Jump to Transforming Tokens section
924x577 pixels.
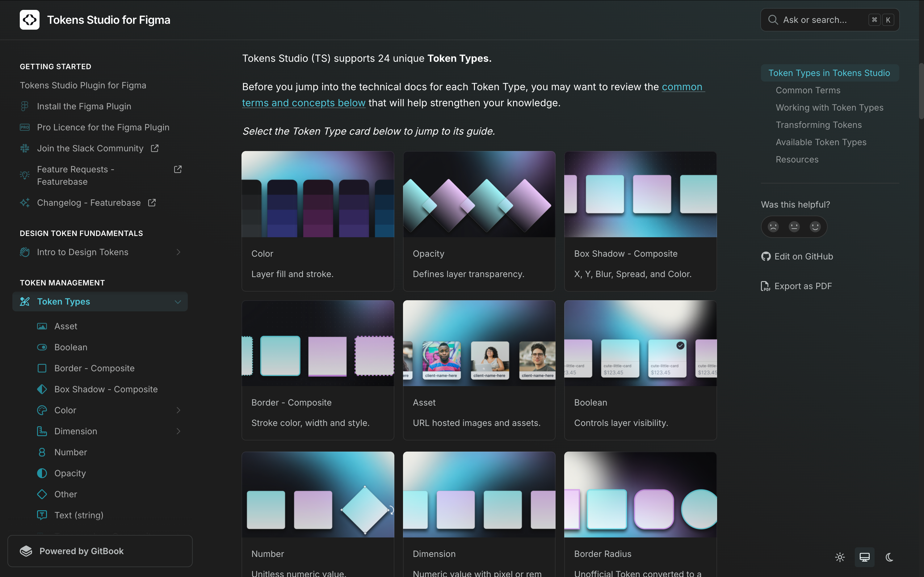tap(819, 125)
